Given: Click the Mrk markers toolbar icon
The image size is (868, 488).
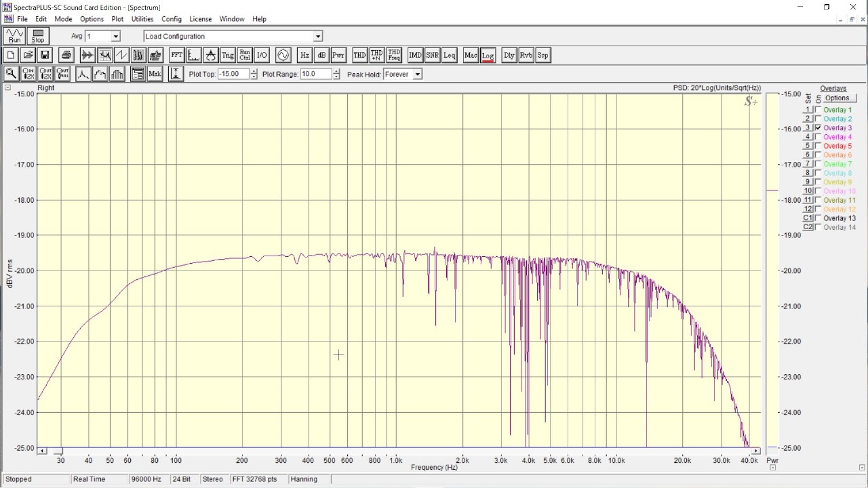Looking at the screenshot, I should click(155, 74).
